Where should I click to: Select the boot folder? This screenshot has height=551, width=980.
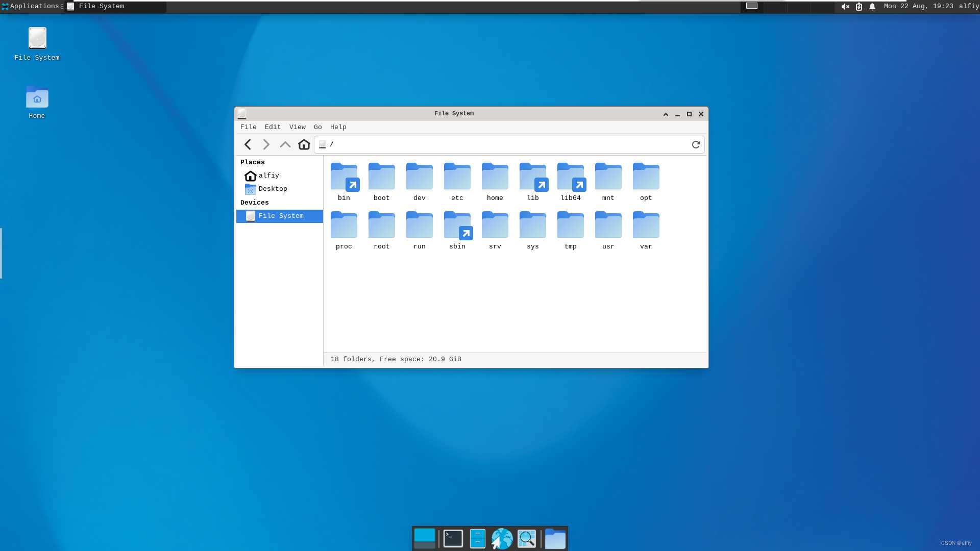[x=382, y=182]
